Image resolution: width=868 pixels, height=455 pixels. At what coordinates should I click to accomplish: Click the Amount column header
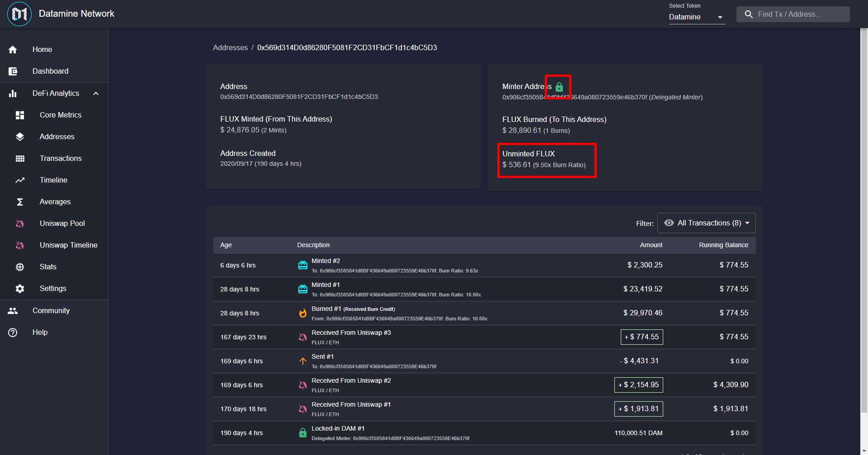[651, 245]
